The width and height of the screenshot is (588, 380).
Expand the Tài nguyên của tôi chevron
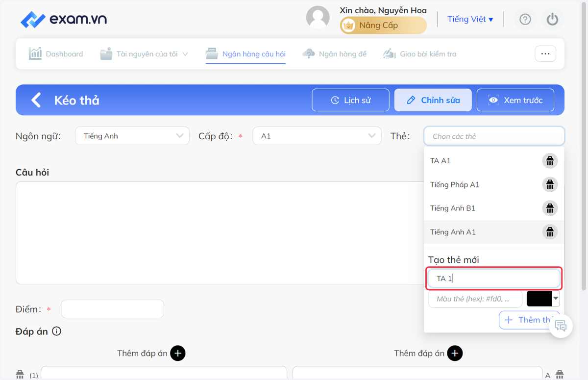point(185,54)
